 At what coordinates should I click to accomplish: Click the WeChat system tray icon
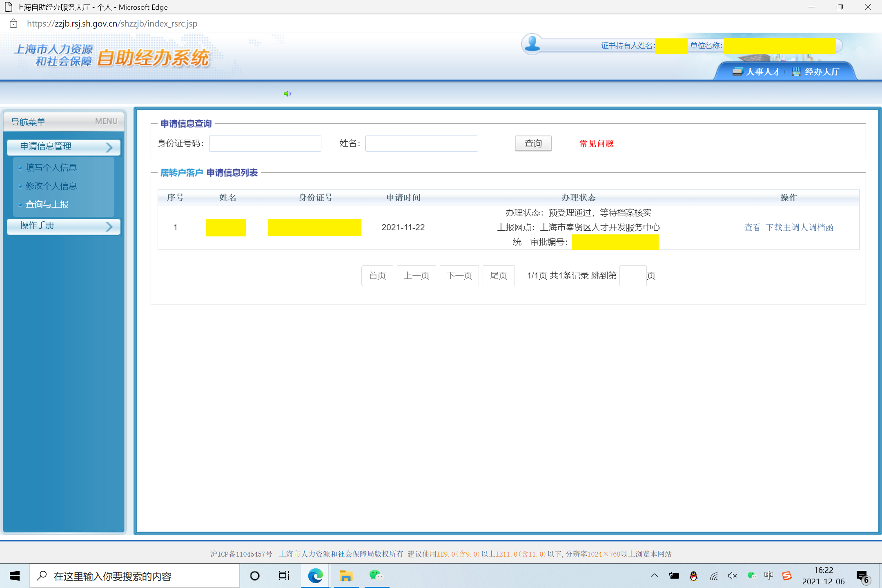click(x=752, y=576)
